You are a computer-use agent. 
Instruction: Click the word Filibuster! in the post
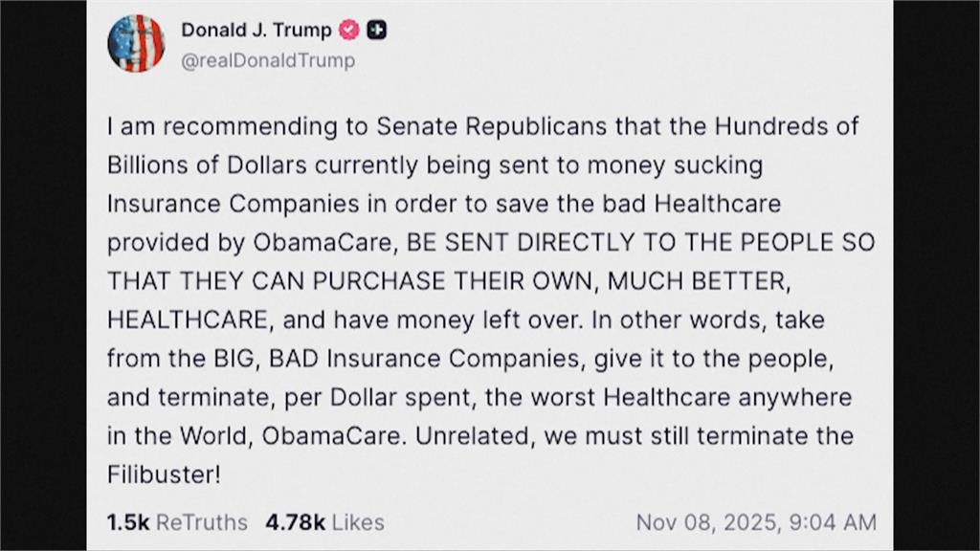pyautogui.click(x=165, y=475)
